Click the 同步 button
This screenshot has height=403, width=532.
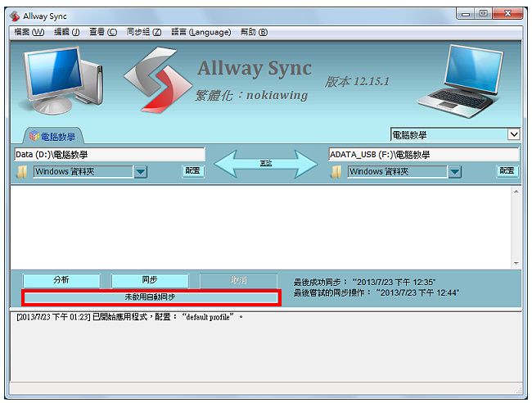150,280
